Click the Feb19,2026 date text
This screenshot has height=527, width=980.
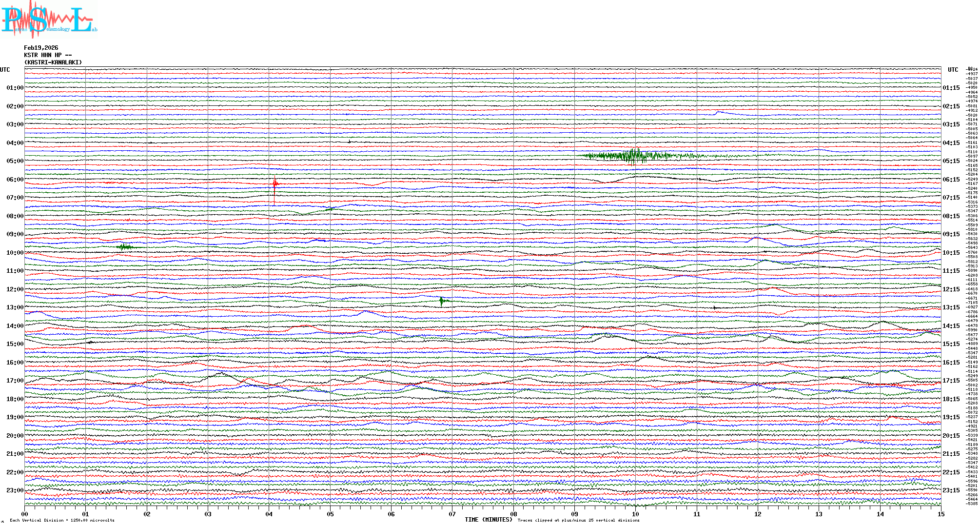pos(41,48)
